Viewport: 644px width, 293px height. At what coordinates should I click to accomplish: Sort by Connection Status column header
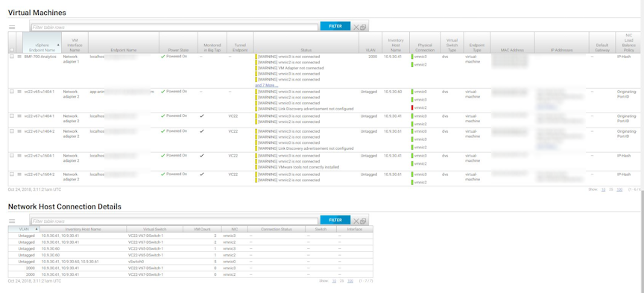[x=277, y=230]
